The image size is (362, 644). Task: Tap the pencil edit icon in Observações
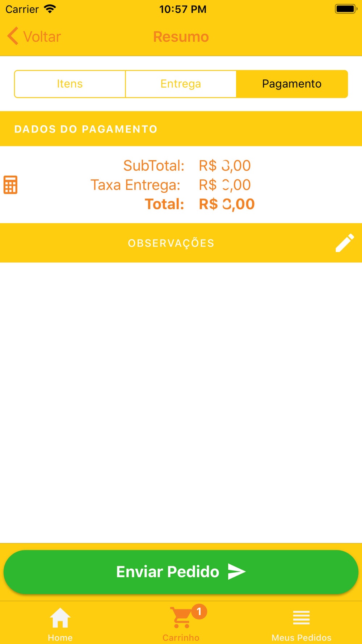pos(345,243)
